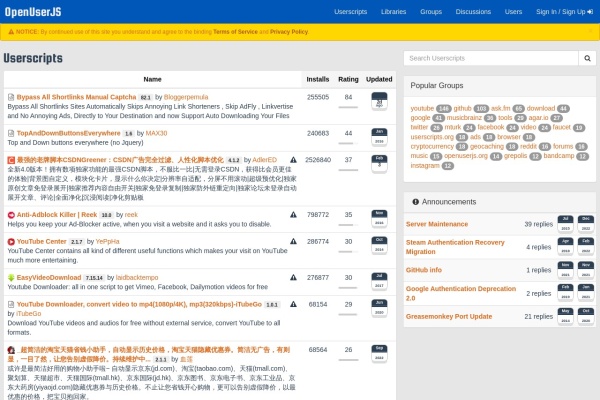Viewport: 600px width, 400px height.
Task: Click the Anti-Adblock Killer script icon
Action: click(x=11, y=214)
